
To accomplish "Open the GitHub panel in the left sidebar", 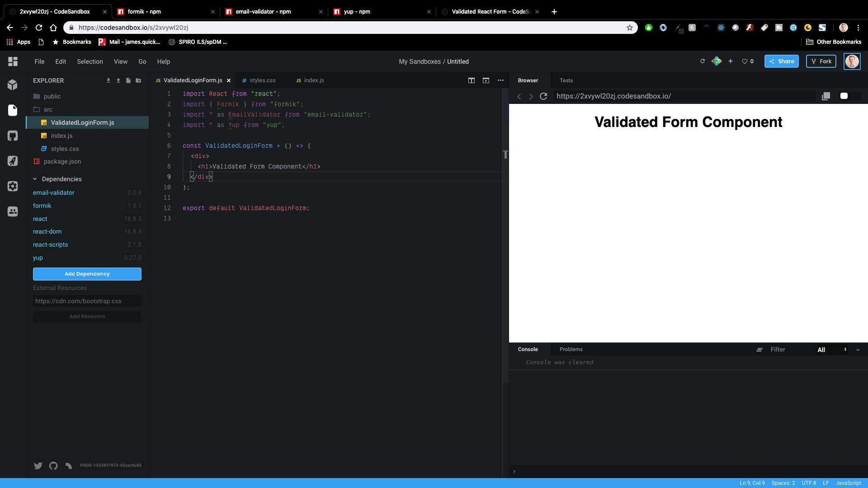I will pyautogui.click(x=13, y=136).
